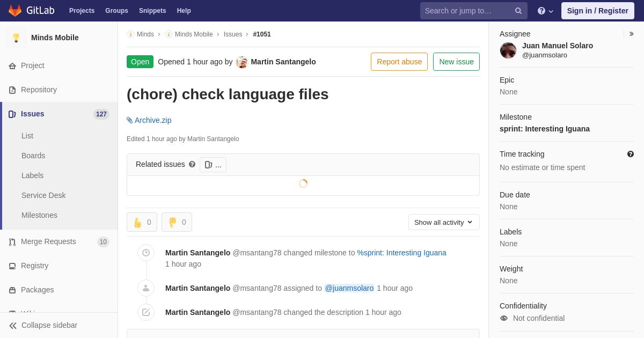Screen dimensions: 644x338
Task: Click the thumbs up emoji button
Action: tap(142, 222)
